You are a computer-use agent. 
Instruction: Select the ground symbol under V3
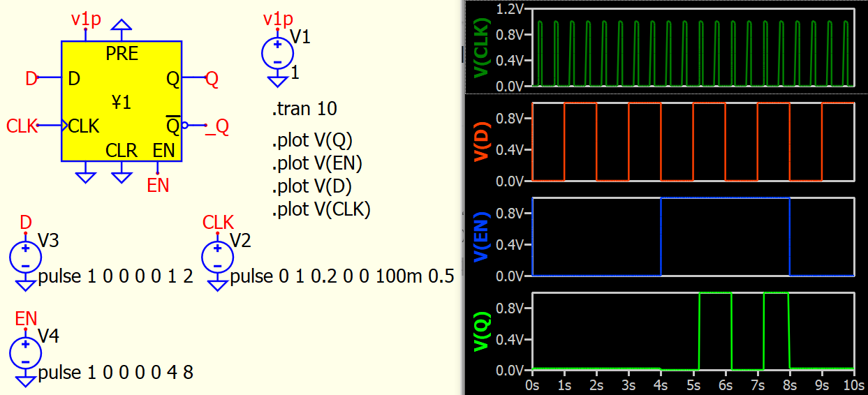coord(26,285)
